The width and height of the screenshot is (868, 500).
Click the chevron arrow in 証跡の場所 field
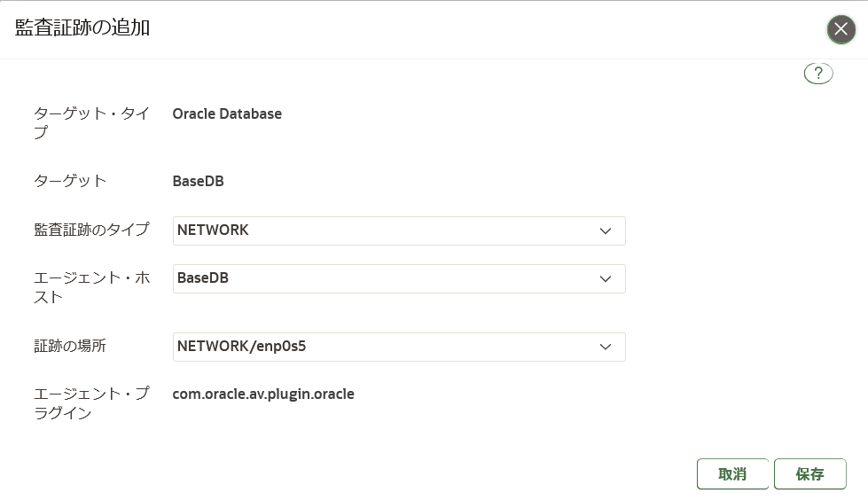[x=606, y=348]
